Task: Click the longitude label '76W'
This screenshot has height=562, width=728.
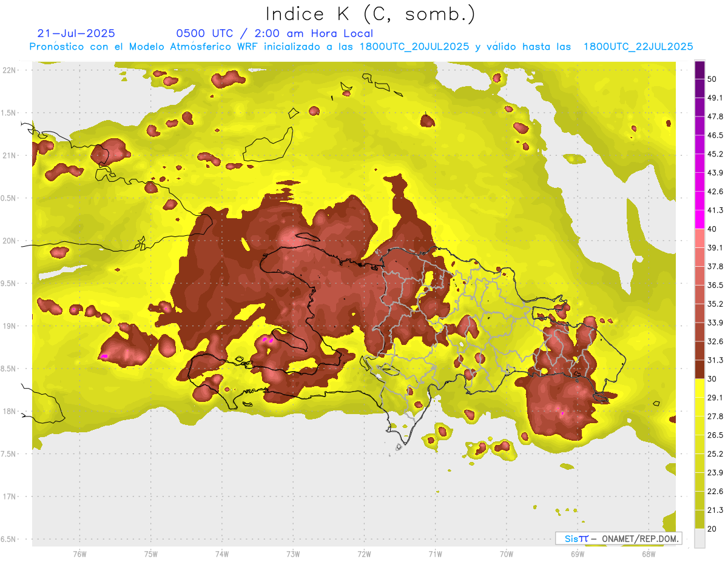Action: (x=79, y=554)
